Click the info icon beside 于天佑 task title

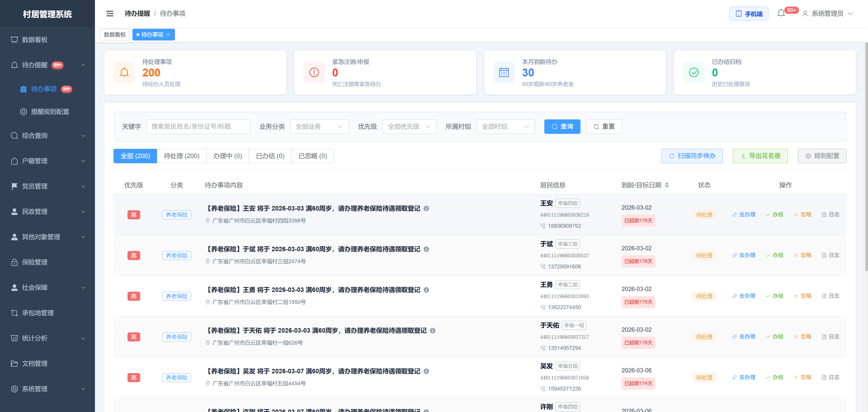[x=433, y=331]
